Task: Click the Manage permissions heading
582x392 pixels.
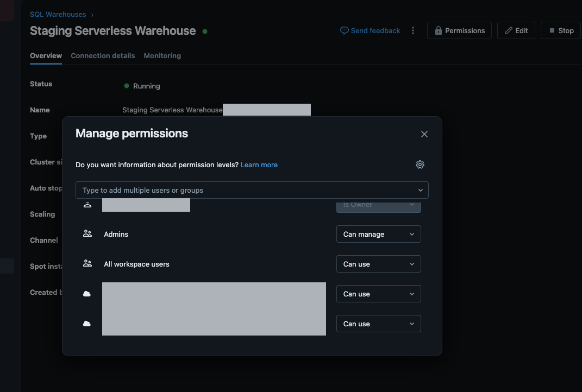Action: pos(132,134)
